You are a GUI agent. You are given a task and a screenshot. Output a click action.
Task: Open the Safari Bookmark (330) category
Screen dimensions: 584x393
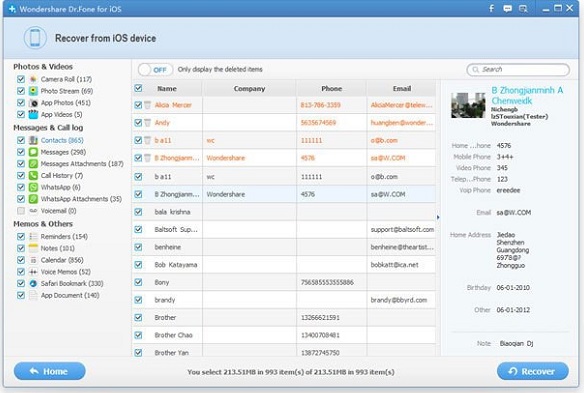coord(72,283)
